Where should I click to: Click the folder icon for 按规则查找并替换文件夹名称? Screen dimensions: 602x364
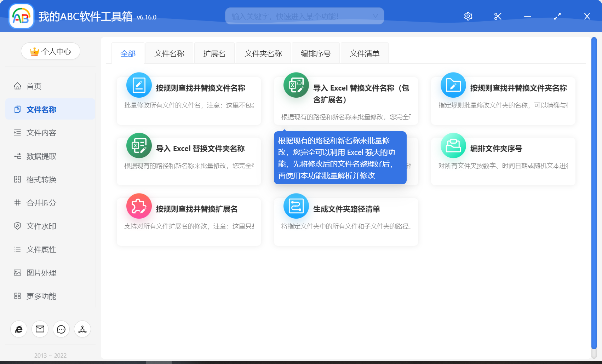pos(453,85)
